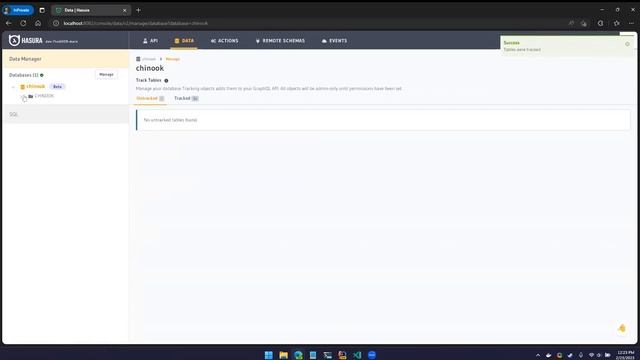Reload the browser page
The width and height of the screenshot is (640, 360).
click(x=23, y=23)
